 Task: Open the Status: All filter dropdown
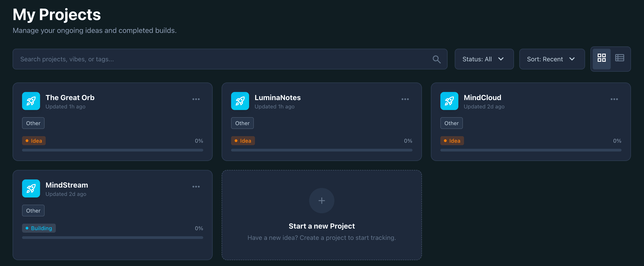[x=484, y=59]
